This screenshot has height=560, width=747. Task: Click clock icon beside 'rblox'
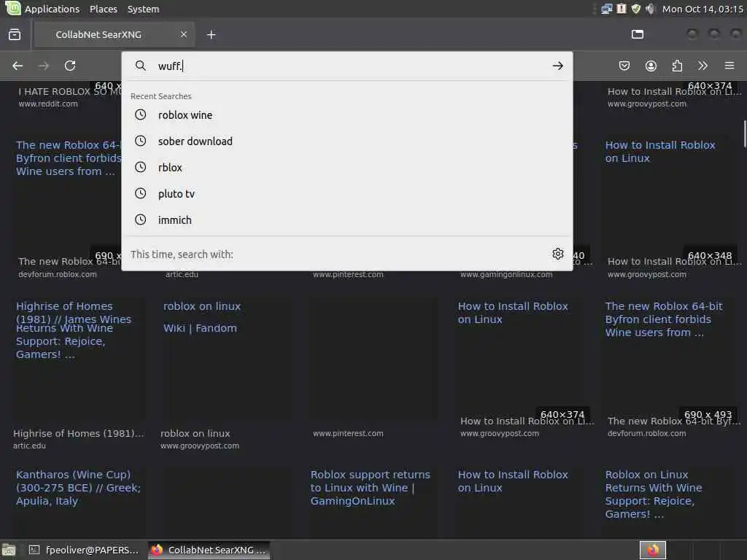141,167
